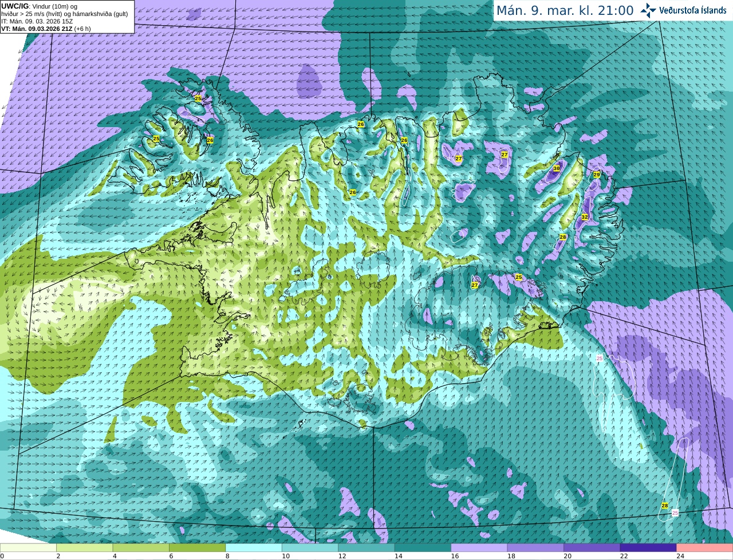Select the 4–6 m/s green scale swatch
733x560 pixels.
click(x=141, y=547)
